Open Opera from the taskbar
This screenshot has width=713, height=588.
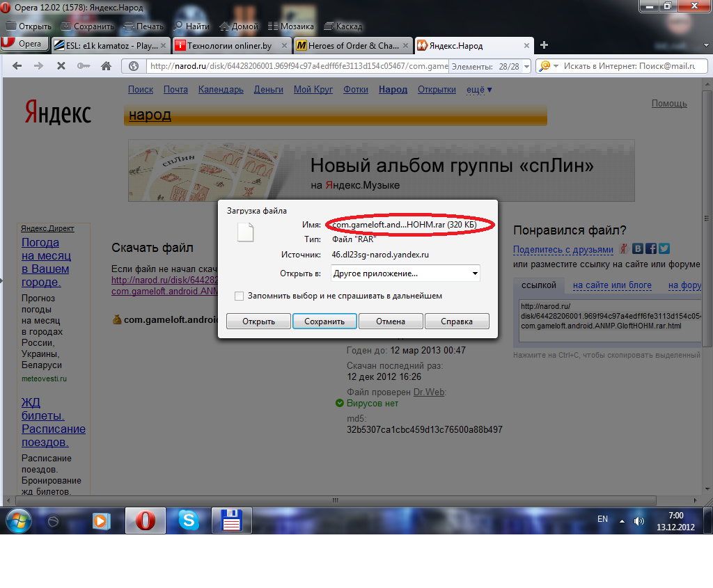coord(146,521)
